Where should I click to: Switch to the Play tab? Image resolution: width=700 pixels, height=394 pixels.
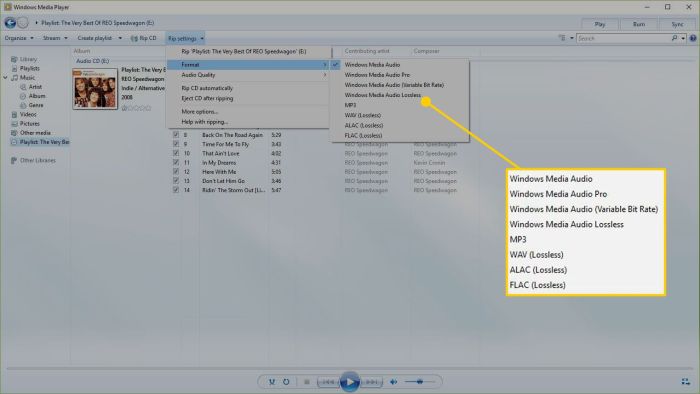600,24
